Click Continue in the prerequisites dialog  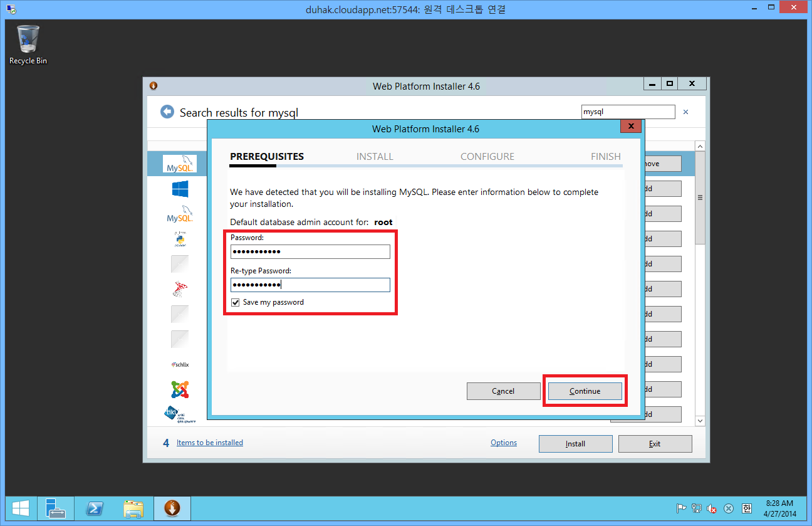pyautogui.click(x=585, y=391)
